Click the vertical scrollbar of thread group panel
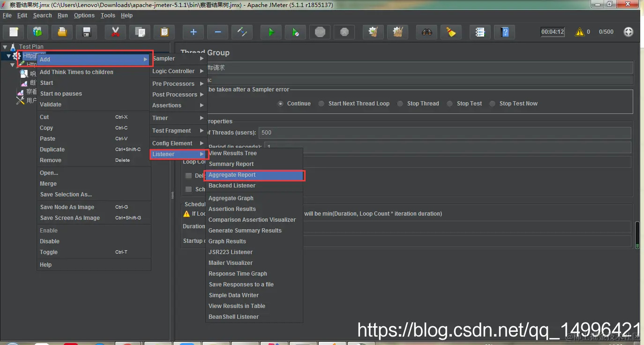 point(637,234)
